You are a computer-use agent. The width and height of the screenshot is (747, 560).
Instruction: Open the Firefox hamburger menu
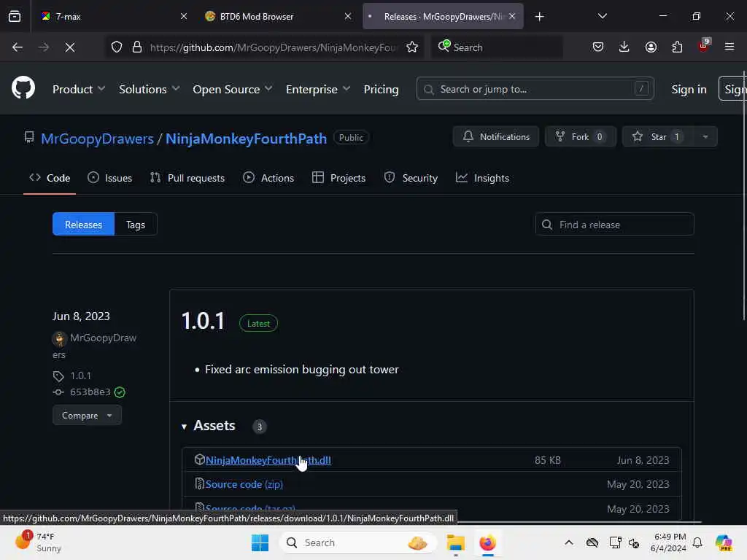729,47
